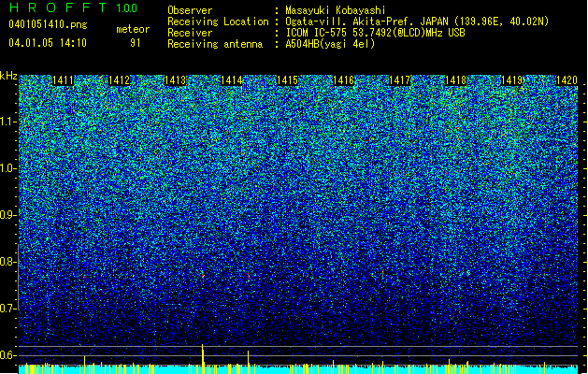This screenshot has width=588, height=374.
Task: Click the 1419 time marker
Action: (512, 80)
